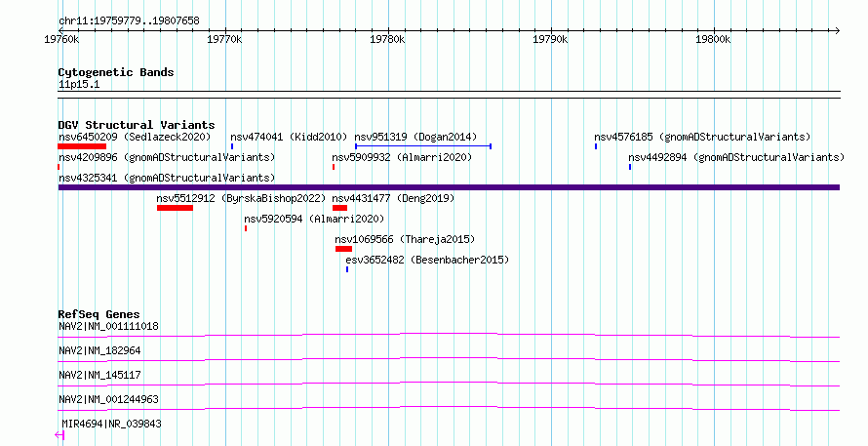Click red bar under nsv4431477 (Deng2019)
Viewport: 868px width, 446px height.
click(340, 208)
